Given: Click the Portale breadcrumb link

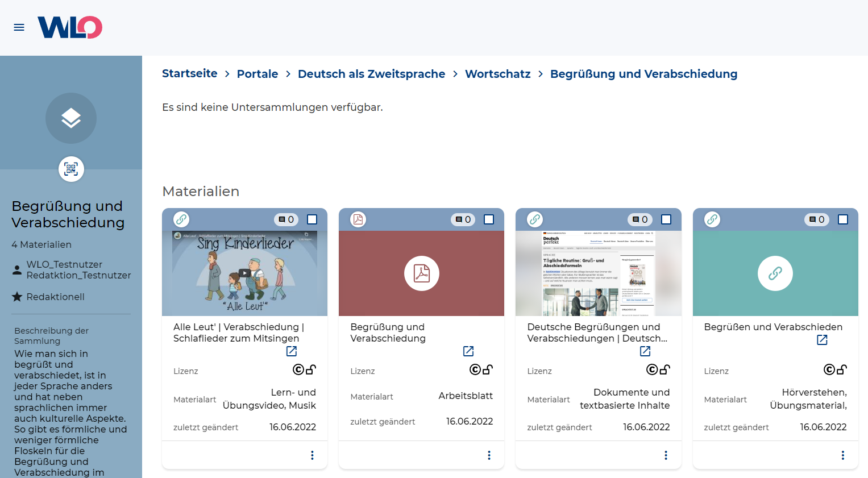Looking at the screenshot, I should point(257,74).
